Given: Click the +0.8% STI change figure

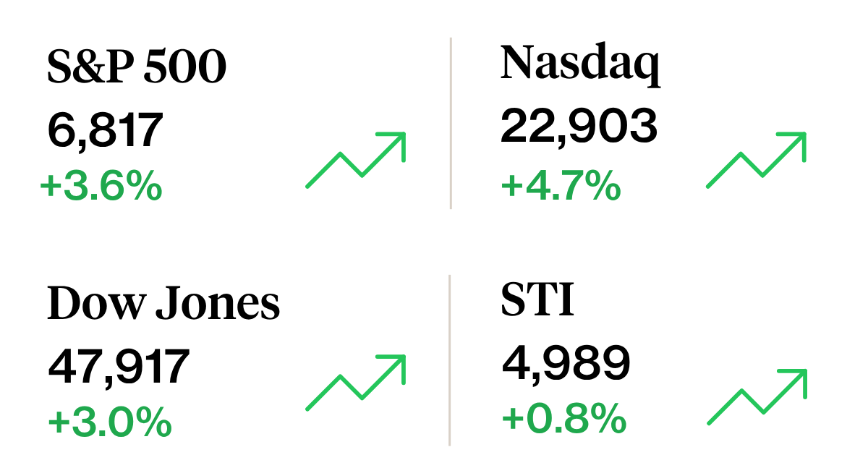Looking at the screenshot, I should coord(563,419).
